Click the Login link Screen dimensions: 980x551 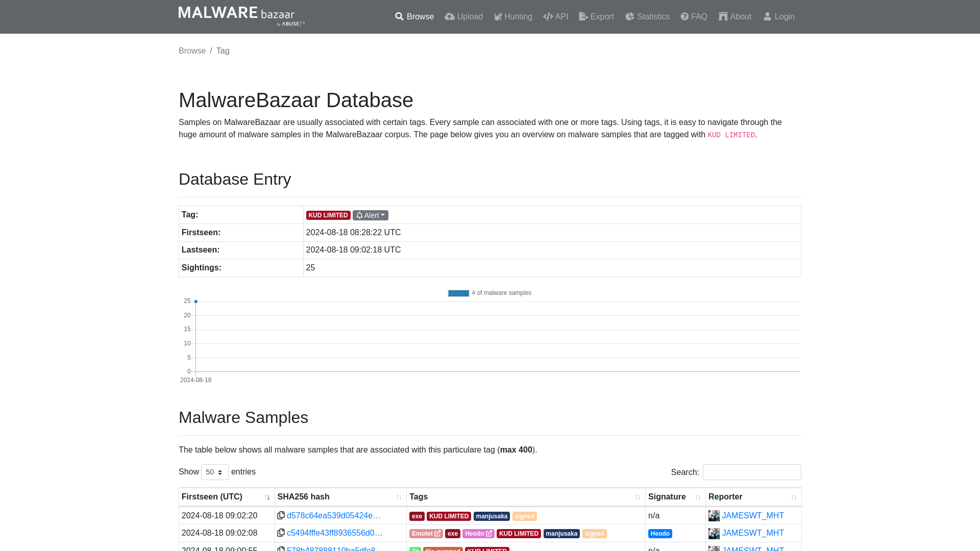point(778,17)
